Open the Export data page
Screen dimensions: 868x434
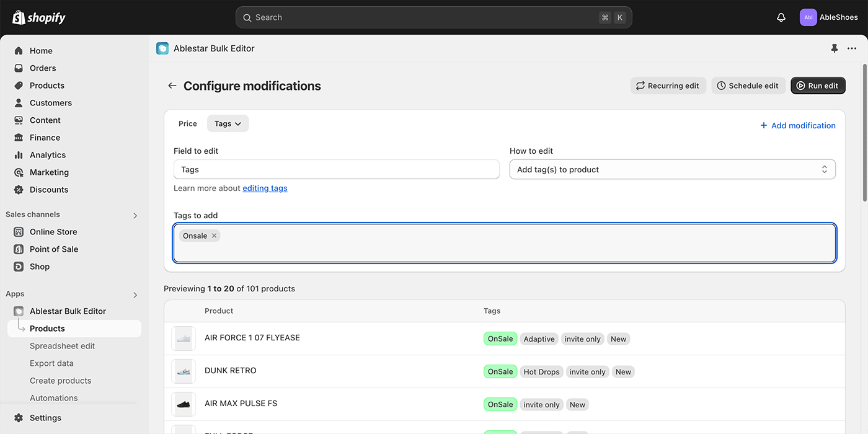53,363
